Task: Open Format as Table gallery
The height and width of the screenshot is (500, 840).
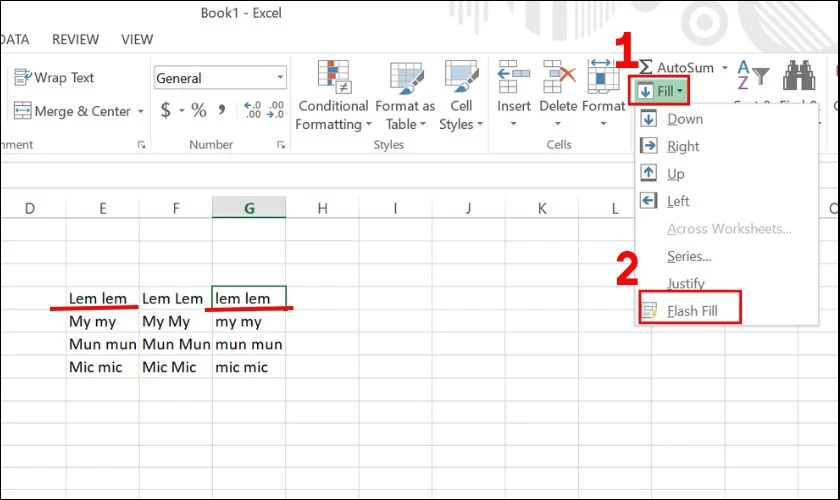Action: pyautogui.click(x=406, y=95)
